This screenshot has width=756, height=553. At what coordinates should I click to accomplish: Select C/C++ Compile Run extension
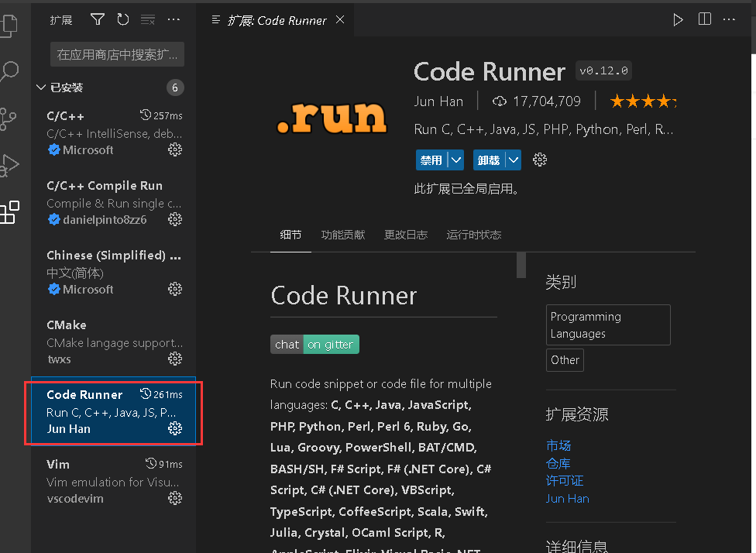pyautogui.click(x=113, y=202)
